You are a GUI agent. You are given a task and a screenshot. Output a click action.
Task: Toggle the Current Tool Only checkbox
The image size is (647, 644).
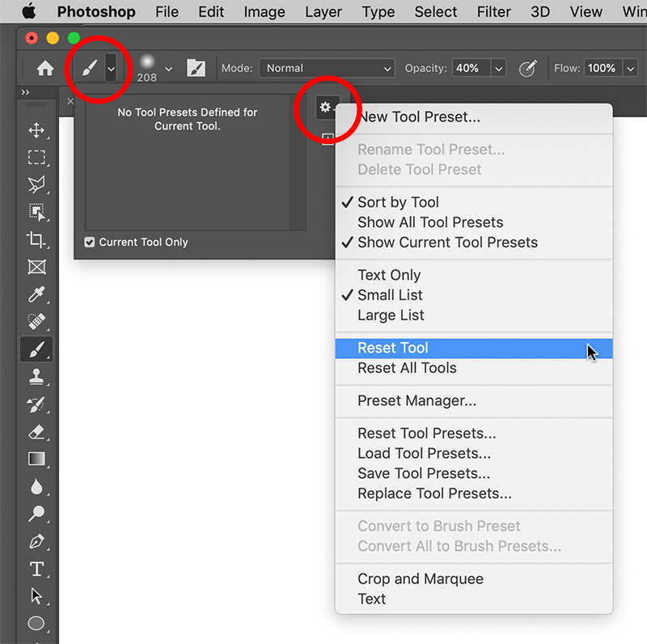(x=89, y=242)
